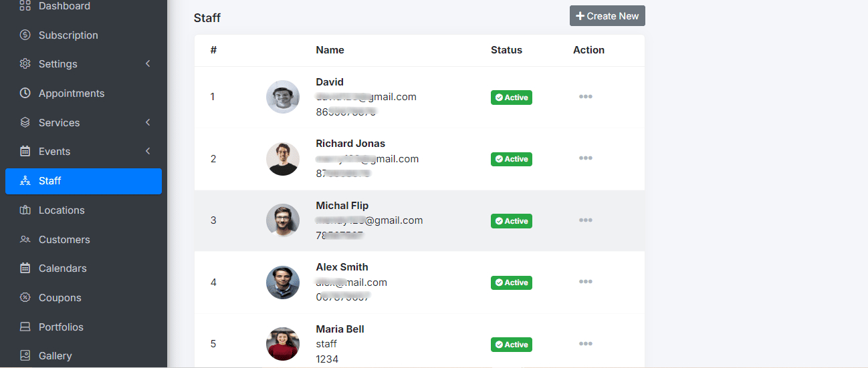Click the Portfolios icon in sidebar
Screen dimensions: 868x368
pos(25,327)
